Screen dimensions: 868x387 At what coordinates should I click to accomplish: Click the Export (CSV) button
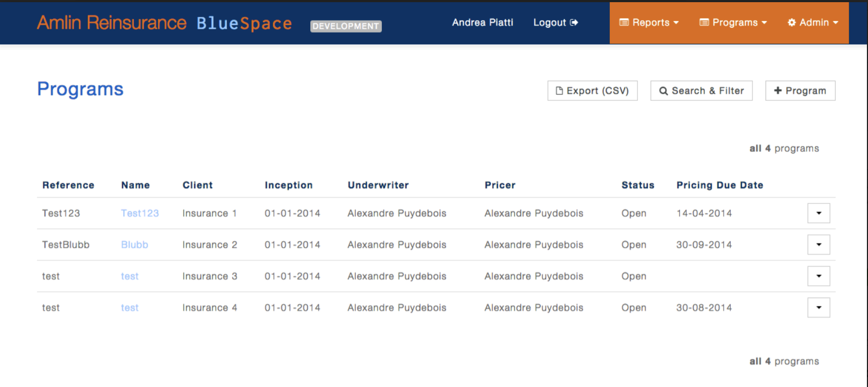[x=592, y=91]
